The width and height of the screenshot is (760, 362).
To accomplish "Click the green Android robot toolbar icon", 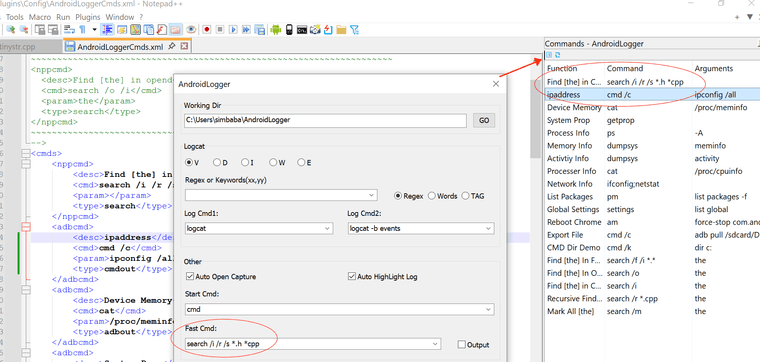I will pos(276,30).
